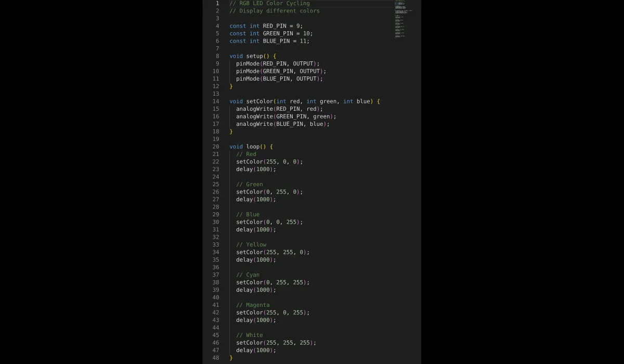The image size is (624, 364).
Task: Click the "analogWrite(BLUE_PIN, blue);" statement
Action: point(283,124)
